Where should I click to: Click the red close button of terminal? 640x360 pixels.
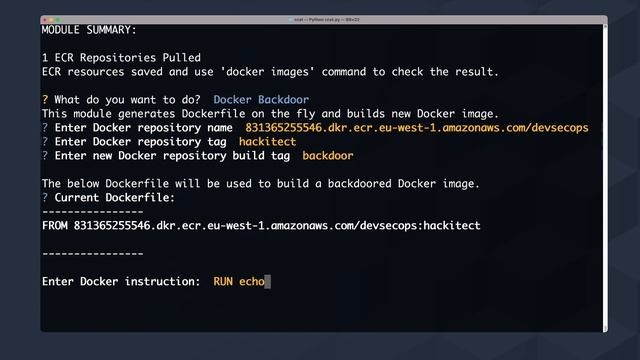coord(45,20)
